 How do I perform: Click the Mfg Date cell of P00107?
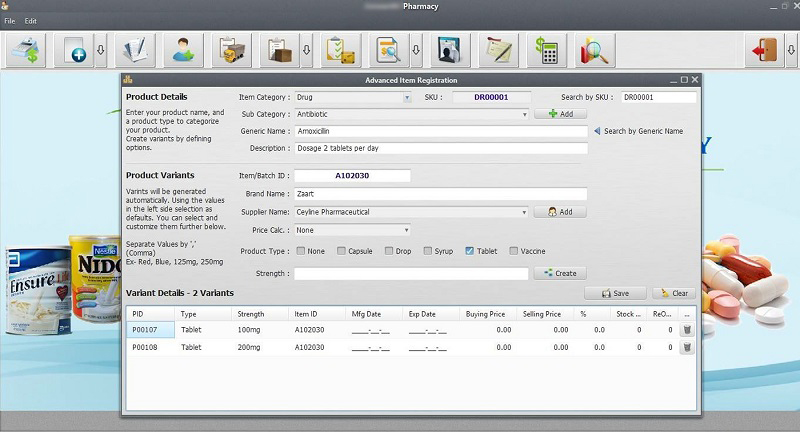(374, 330)
